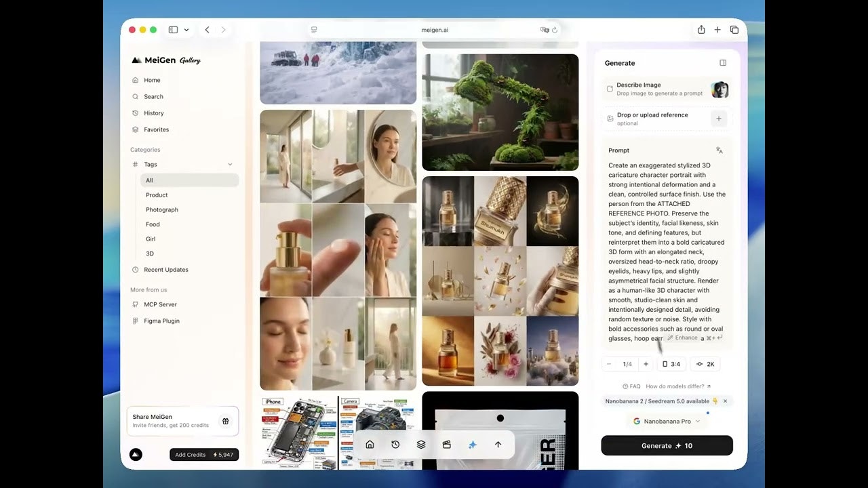Click the translate icon beside Prompt label
The image size is (868, 488).
click(719, 150)
